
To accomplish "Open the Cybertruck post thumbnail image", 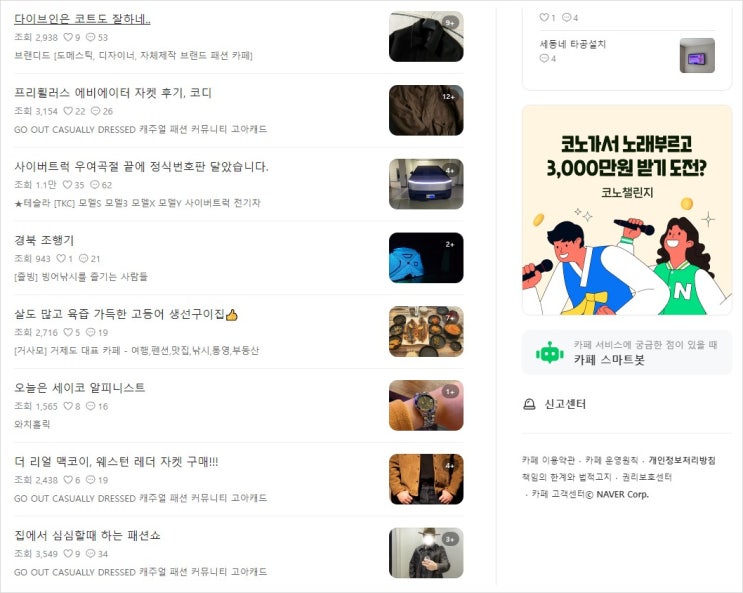I will 426,184.
